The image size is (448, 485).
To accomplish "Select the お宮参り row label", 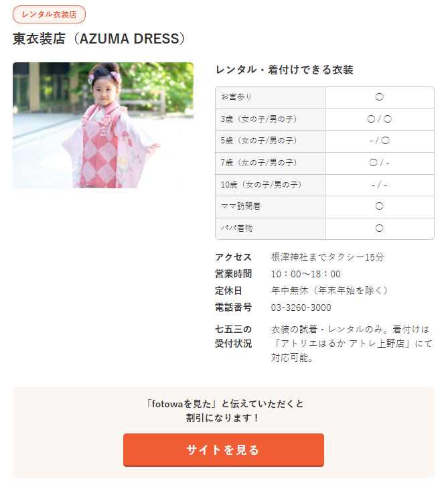I will click(x=236, y=97).
